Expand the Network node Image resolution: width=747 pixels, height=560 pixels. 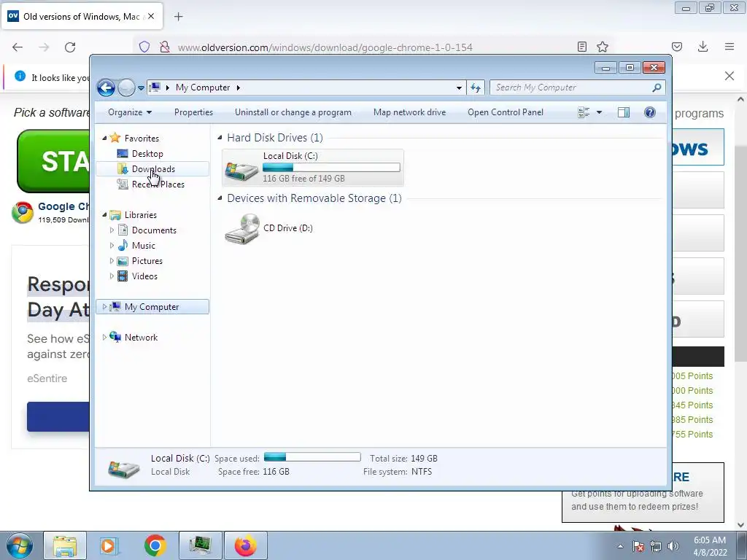pyautogui.click(x=104, y=338)
